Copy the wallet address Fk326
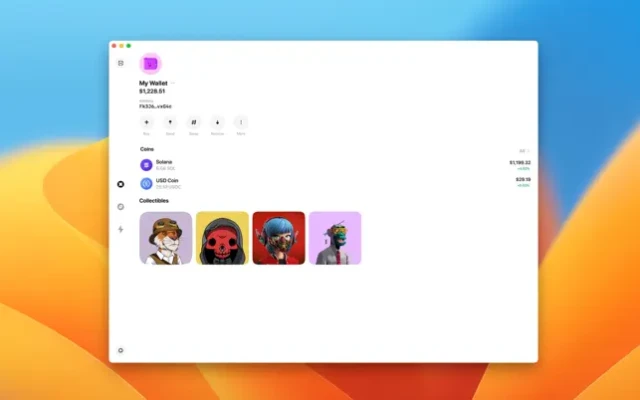The width and height of the screenshot is (640, 400). (155, 106)
